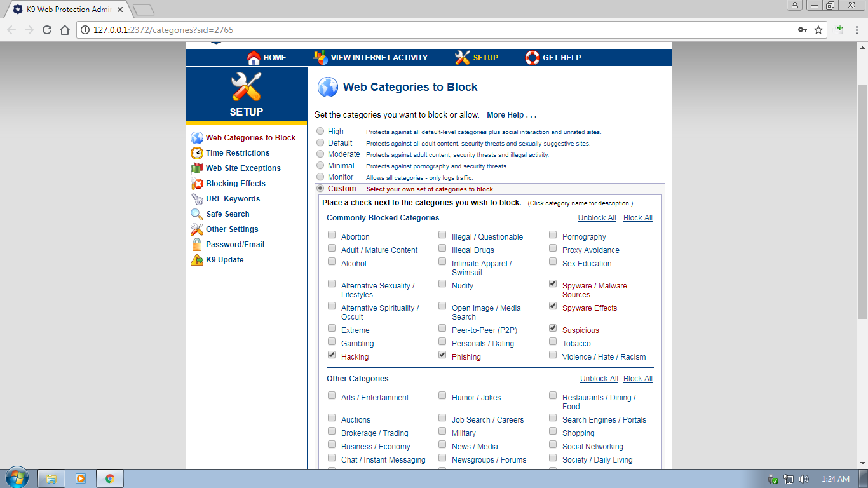Click the browser address bar URL

click(x=164, y=30)
